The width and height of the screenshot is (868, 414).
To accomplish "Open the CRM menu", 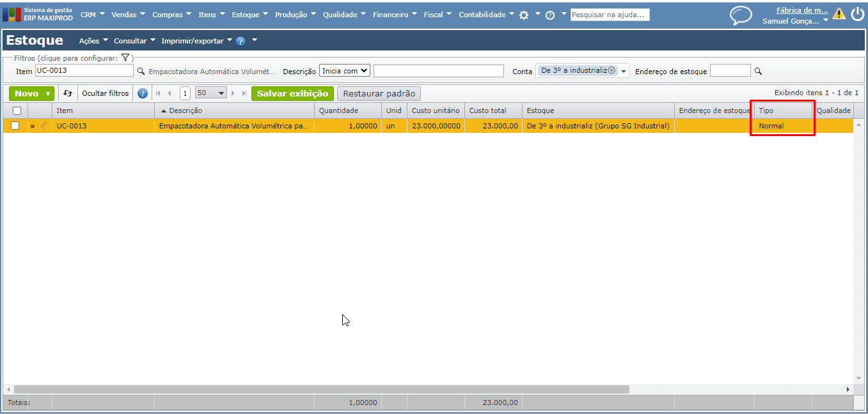I will coord(92,15).
